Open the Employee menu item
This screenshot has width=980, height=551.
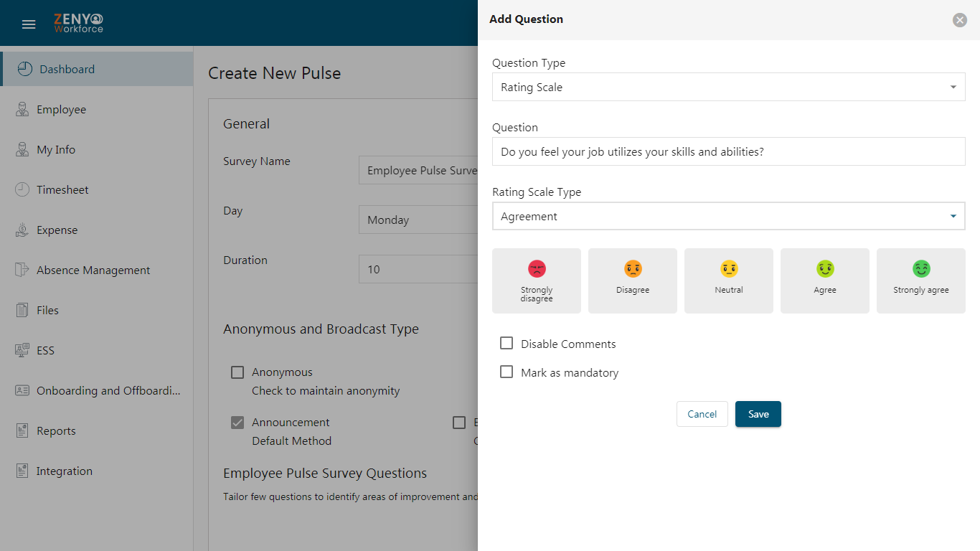[97, 109]
